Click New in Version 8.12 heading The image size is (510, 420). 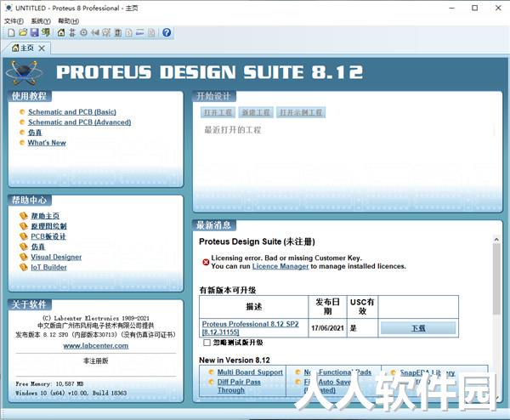235,360
